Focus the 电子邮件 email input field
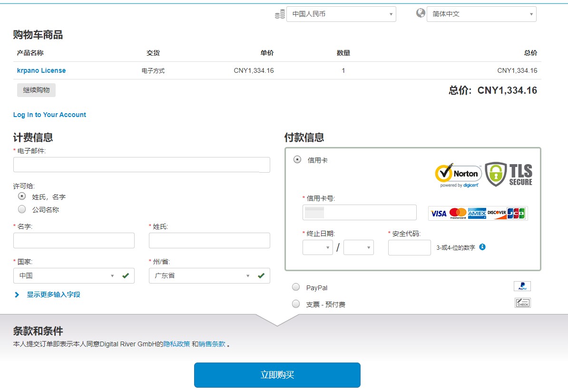The height and width of the screenshot is (392, 568). click(141, 165)
